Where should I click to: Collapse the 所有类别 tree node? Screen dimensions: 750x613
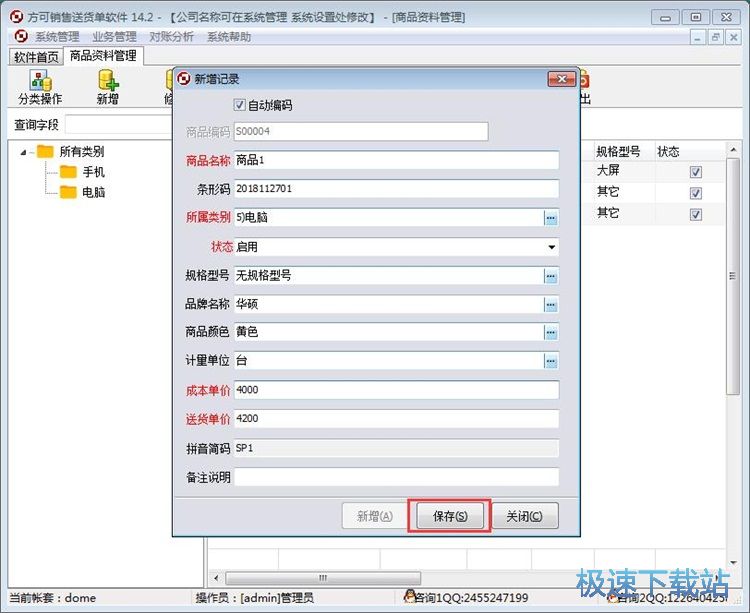click(x=23, y=153)
